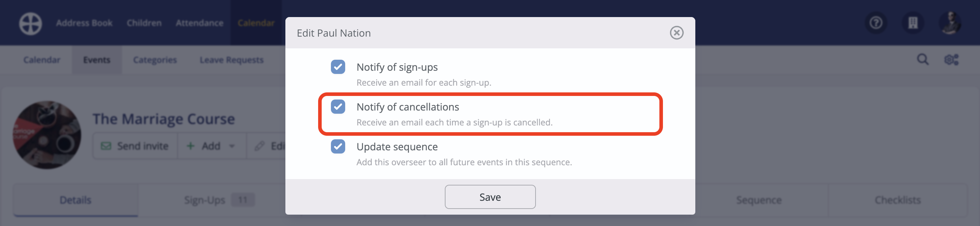Open the user profile avatar
This screenshot has width=980, height=226.
point(950,23)
